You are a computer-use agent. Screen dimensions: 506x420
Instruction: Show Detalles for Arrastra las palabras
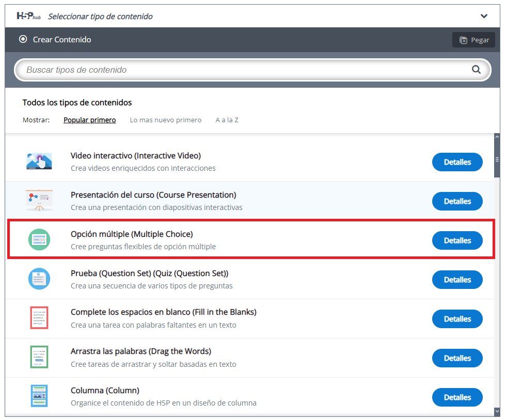pyautogui.click(x=457, y=358)
